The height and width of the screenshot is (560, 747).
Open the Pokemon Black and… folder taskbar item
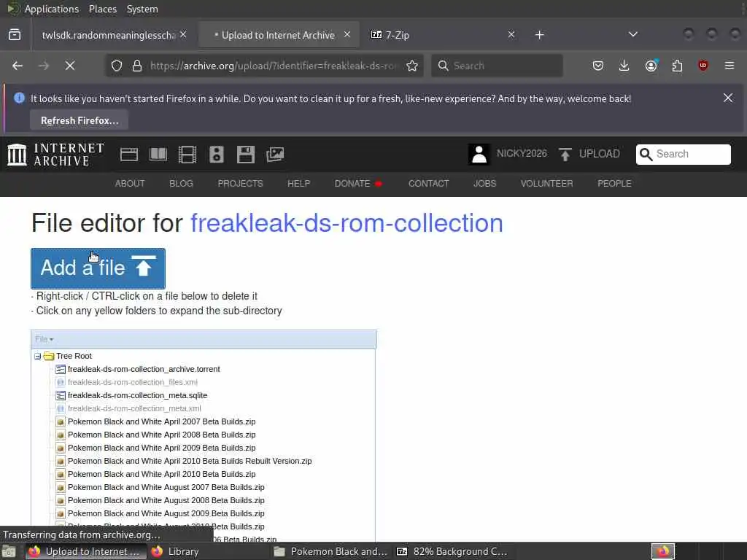point(330,551)
